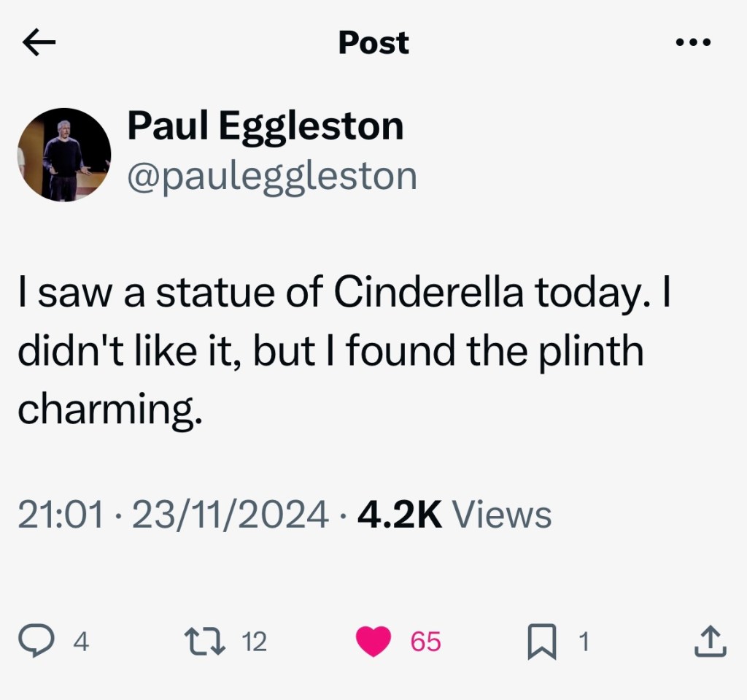This screenshot has height=700, width=747.
Task: Open the Paul Eggleston display name link
Action: (265, 126)
